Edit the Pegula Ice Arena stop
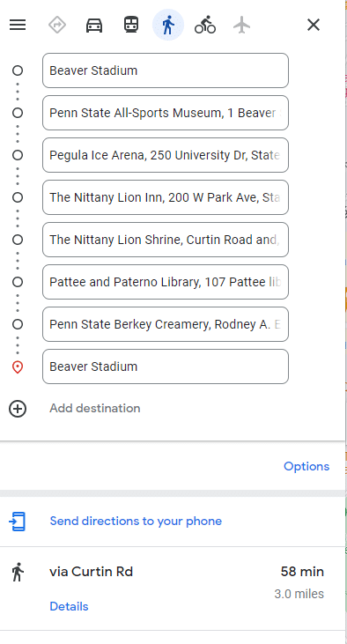The image size is (347, 644). [166, 155]
